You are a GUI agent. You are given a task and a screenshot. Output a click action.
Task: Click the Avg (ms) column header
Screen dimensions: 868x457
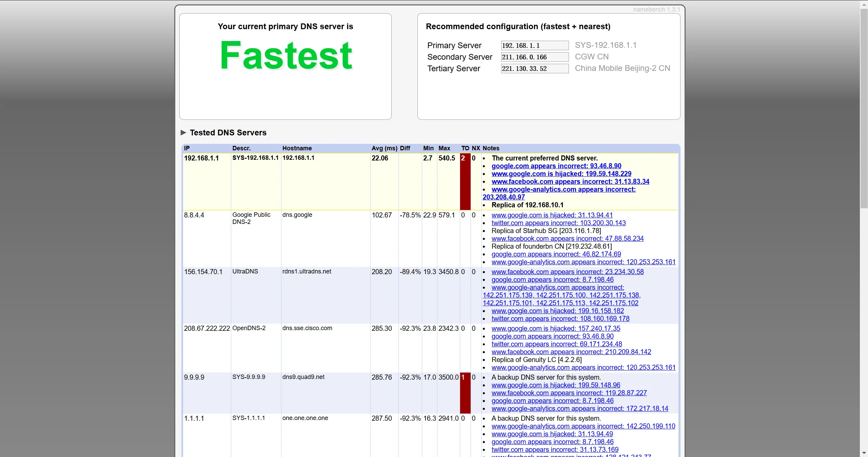[384, 148]
